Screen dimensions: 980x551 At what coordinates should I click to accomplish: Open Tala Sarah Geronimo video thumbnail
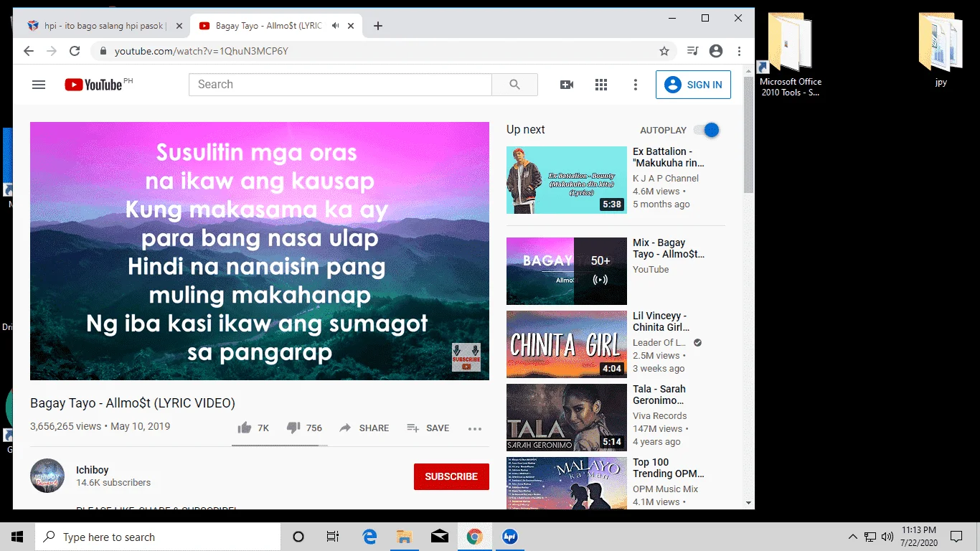click(x=567, y=418)
